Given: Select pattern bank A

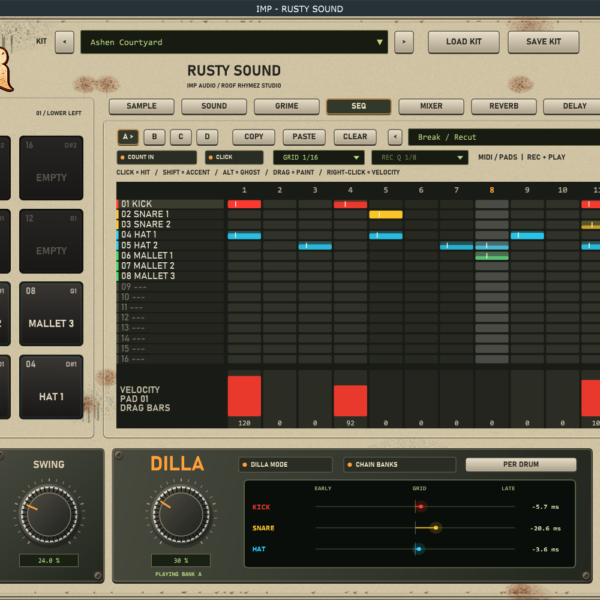Looking at the screenshot, I should (x=128, y=137).
